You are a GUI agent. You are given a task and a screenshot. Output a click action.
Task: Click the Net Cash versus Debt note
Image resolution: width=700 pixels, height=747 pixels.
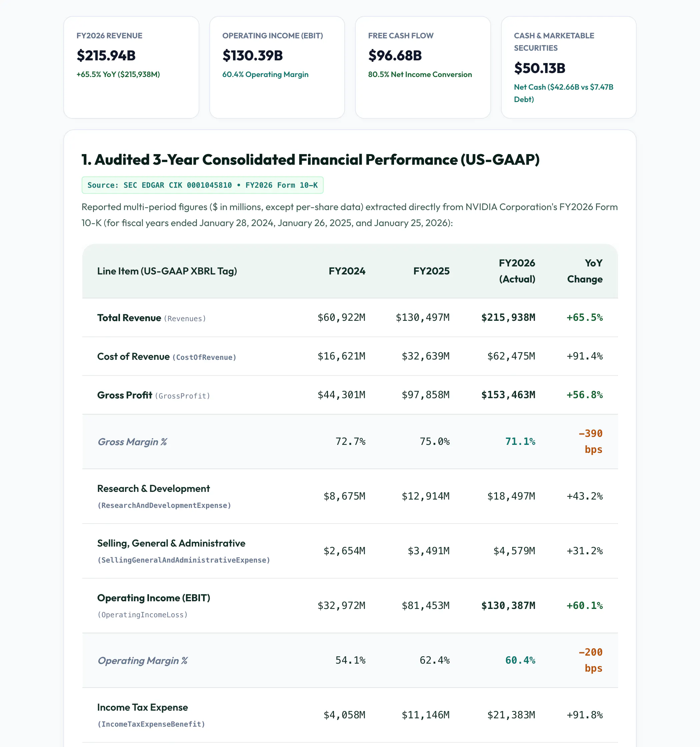563,93
